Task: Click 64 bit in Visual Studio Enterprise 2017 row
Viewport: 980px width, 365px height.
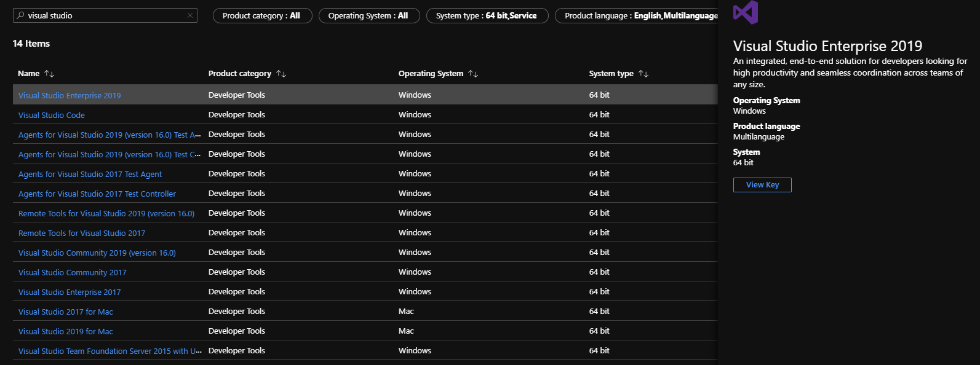Action: pos(599,292)
